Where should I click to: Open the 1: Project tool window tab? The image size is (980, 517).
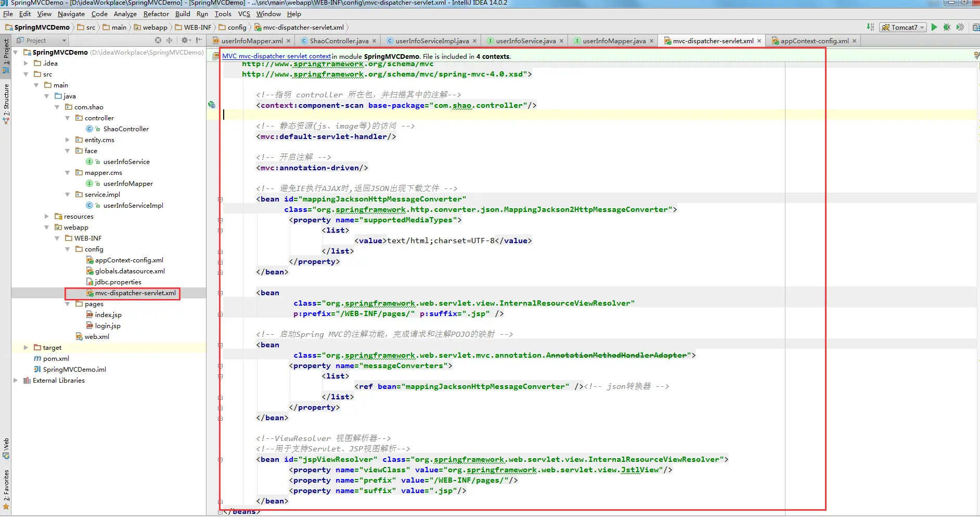(6, 56)
